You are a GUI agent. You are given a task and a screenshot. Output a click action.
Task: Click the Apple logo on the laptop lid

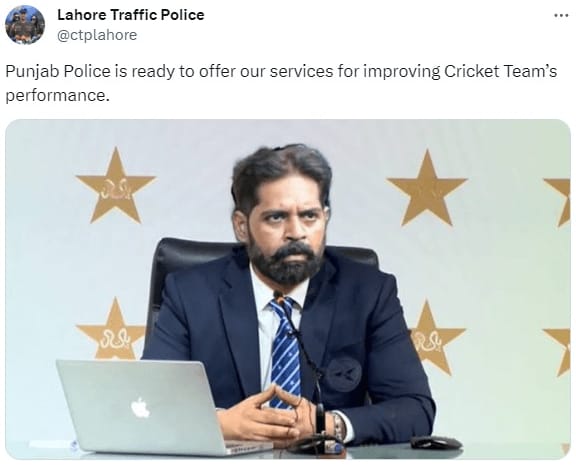[x=140, y=407]
